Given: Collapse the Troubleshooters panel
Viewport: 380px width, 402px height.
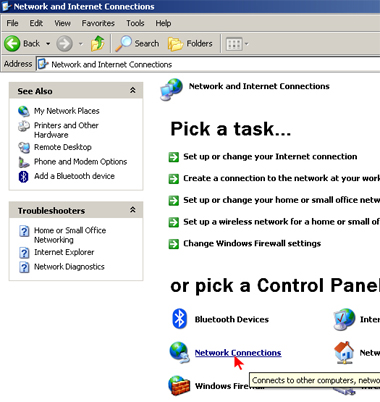Looking at the screenshot, I should click(133, 210).
